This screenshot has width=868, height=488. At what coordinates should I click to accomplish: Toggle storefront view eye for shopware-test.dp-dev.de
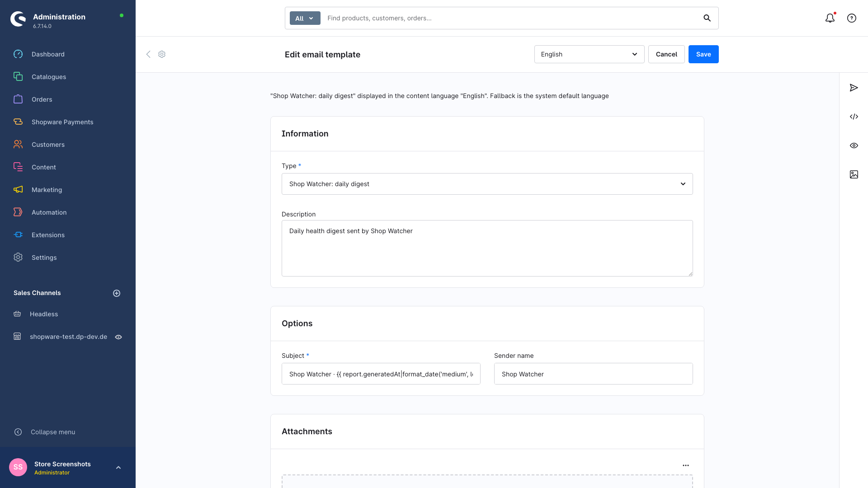pyautogui.click(x=118, y=337)
